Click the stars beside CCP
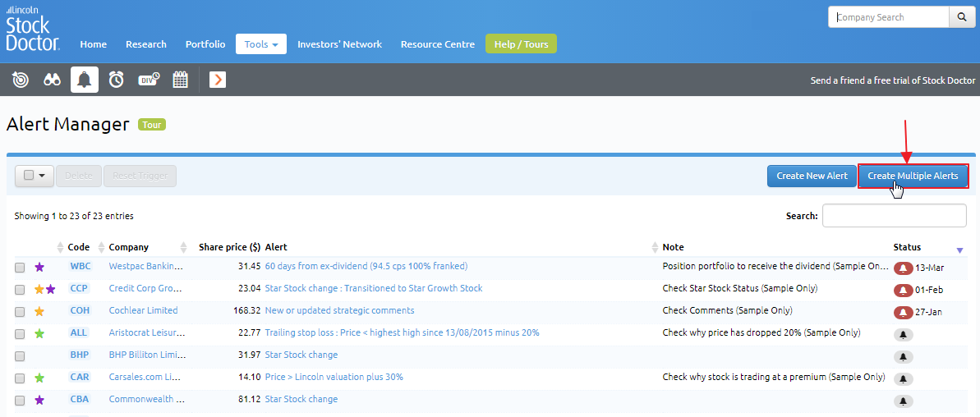The height and width of the screenshot is (417, 980). click(x=45, y=289)
